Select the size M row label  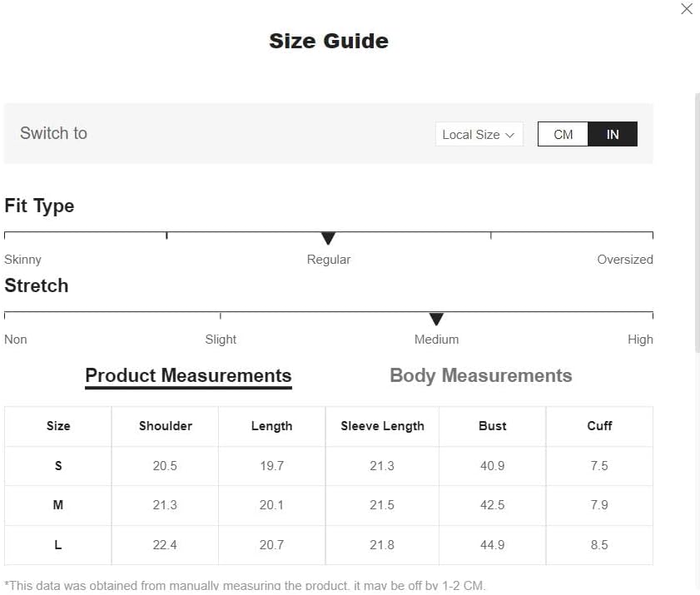(x=58, y=505)
